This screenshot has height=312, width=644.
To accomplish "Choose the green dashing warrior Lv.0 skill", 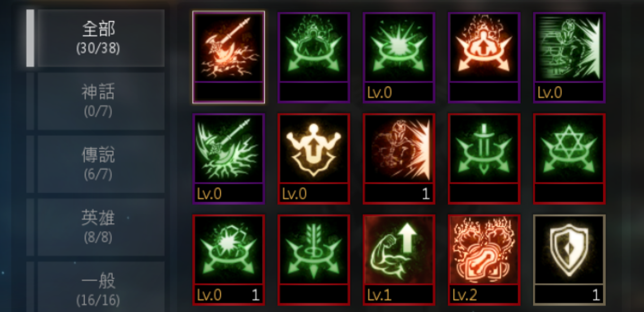I will [x=569, y=57].
